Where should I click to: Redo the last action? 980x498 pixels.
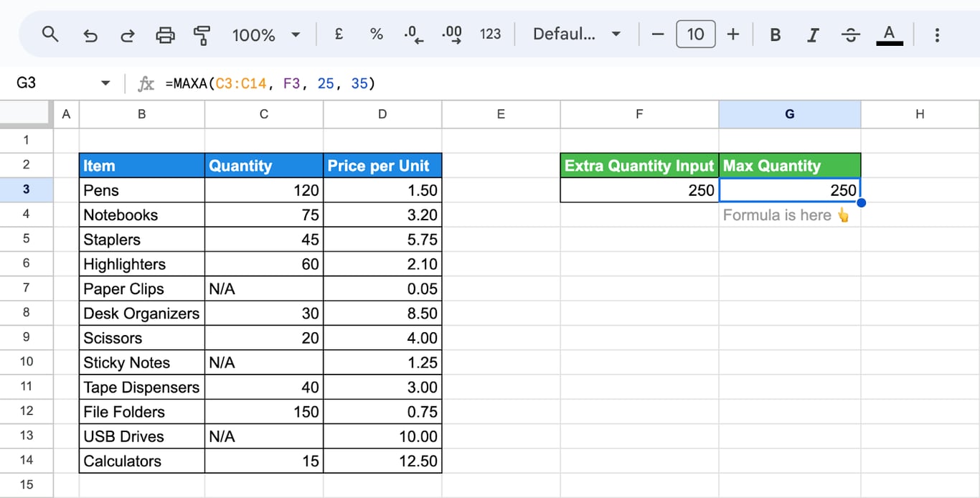coord(128,34)
